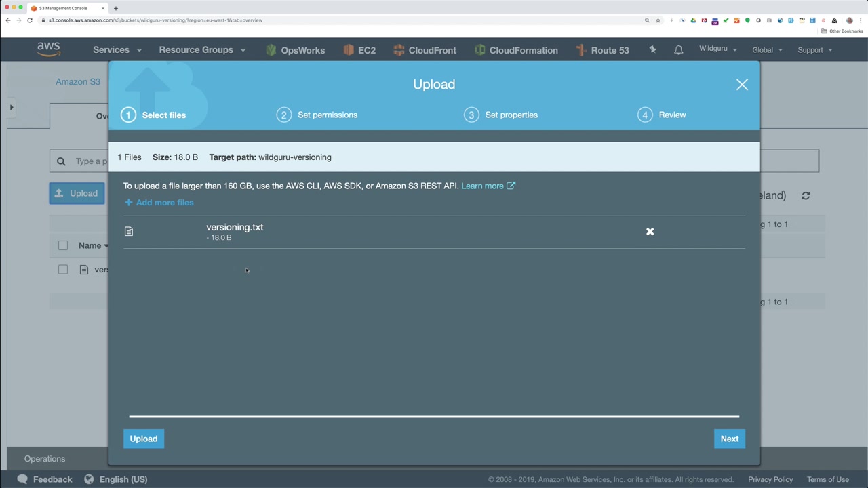Go to the EC2 shortcut

(x=359, y=50)
